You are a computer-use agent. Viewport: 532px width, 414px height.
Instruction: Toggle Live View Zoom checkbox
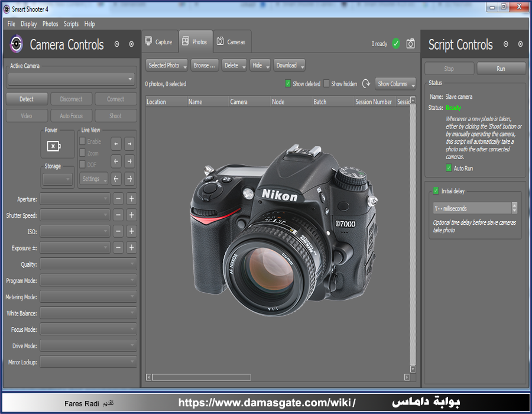82,153
